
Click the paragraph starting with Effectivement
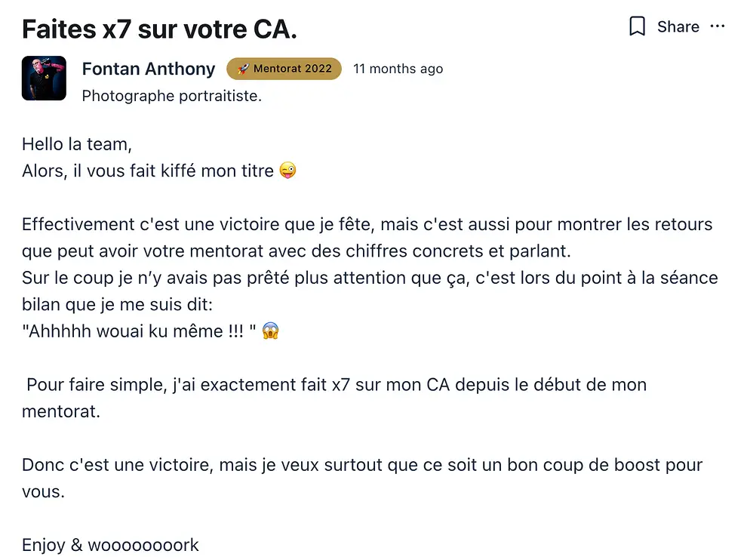(x=367, y=237)
